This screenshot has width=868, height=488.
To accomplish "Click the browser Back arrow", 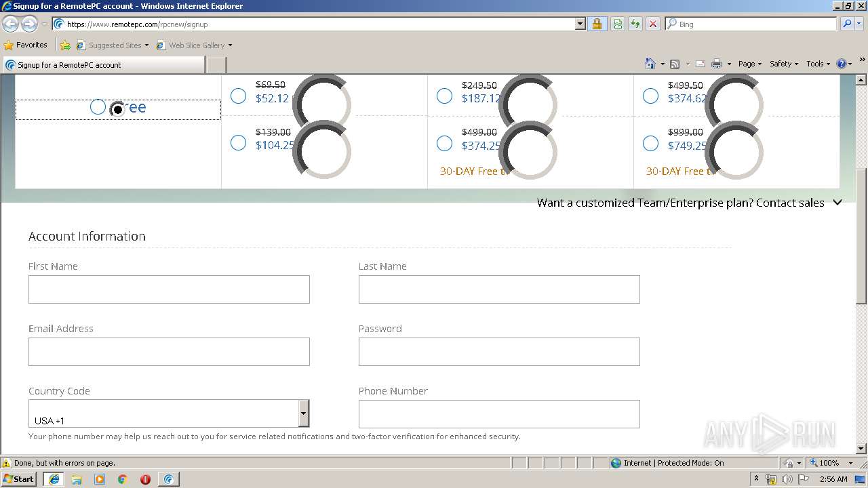I will point(10,24).
